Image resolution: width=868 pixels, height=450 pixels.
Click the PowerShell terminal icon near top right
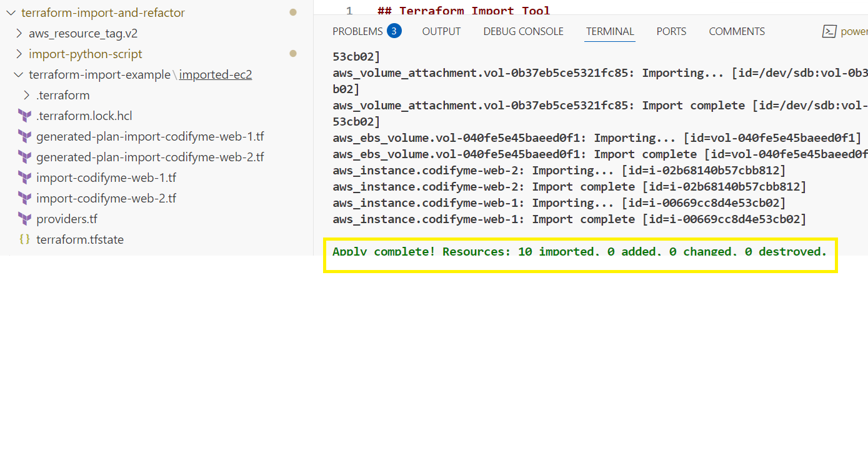[x=829, y=31]
